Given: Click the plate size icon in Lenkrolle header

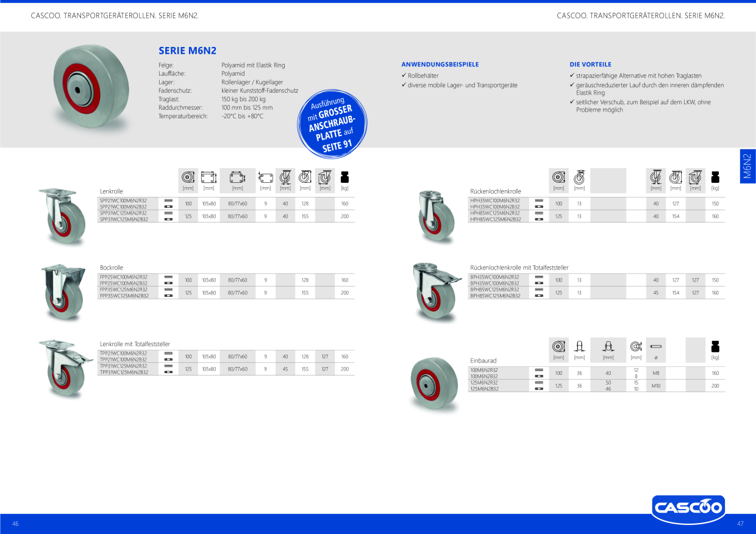Looking at the screenshot, I should pyautogui.click(x=209, y=177).
